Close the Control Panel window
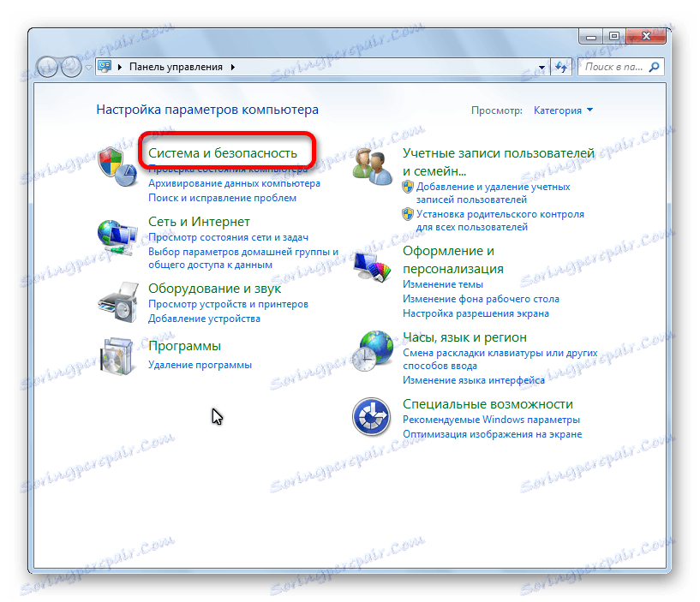 click(646, 37)
